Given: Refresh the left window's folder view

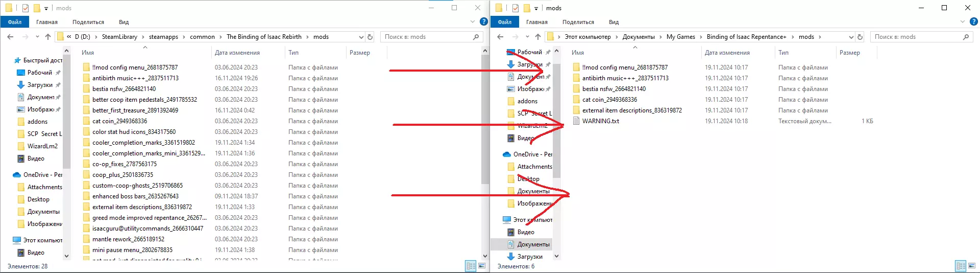Looking at the screenshot, I should point(370,37).
